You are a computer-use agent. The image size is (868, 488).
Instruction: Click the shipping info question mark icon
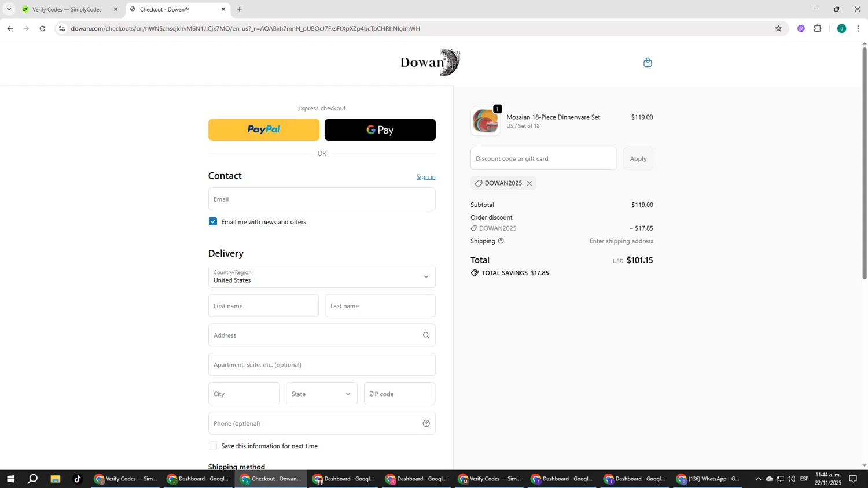coord(501,241)
